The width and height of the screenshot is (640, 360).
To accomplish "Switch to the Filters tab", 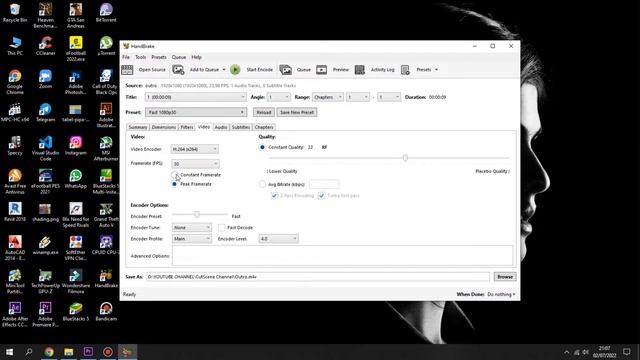I will [187, 127].
